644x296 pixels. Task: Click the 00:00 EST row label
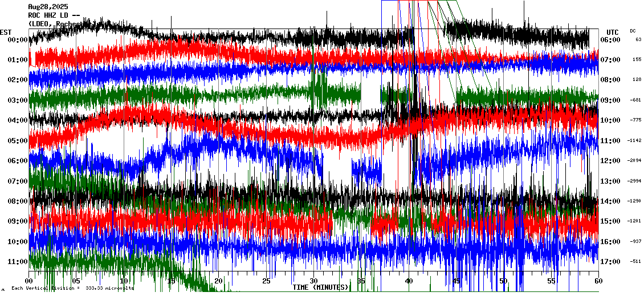pos(17,40)
